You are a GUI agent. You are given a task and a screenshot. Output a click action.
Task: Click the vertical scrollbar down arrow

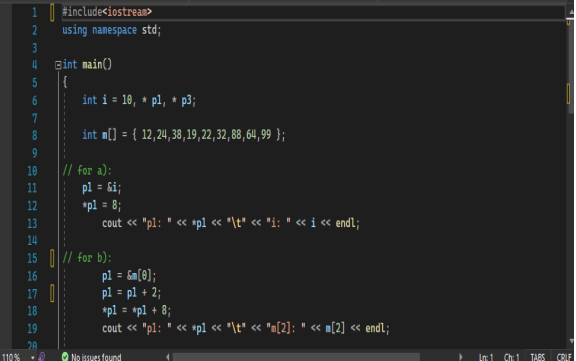point(571,341)
